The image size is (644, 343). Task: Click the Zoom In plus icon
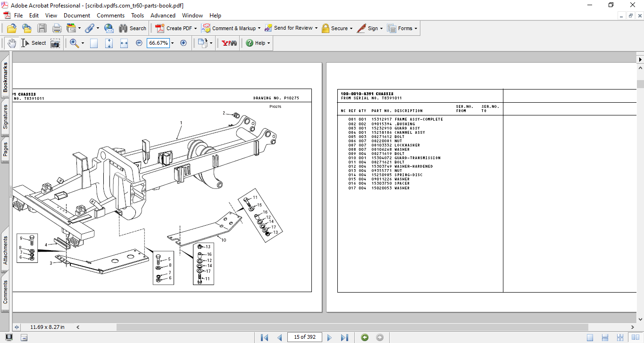click(184, 43)
